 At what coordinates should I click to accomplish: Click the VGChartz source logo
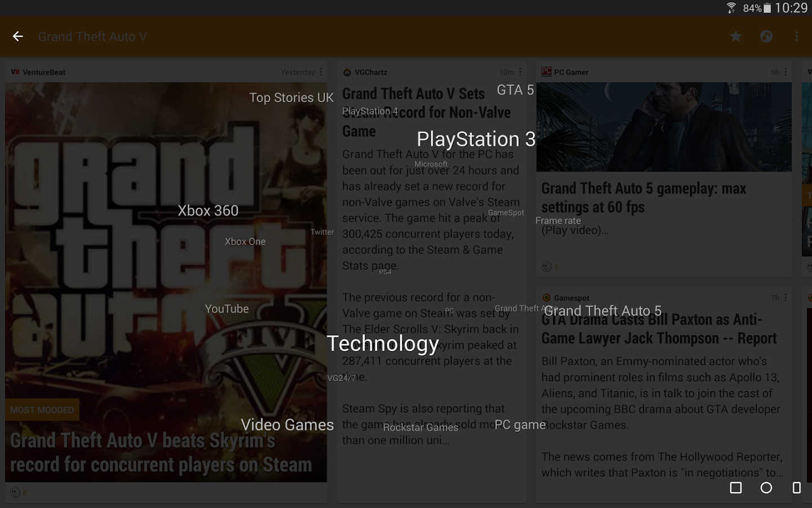click(347, 72)
